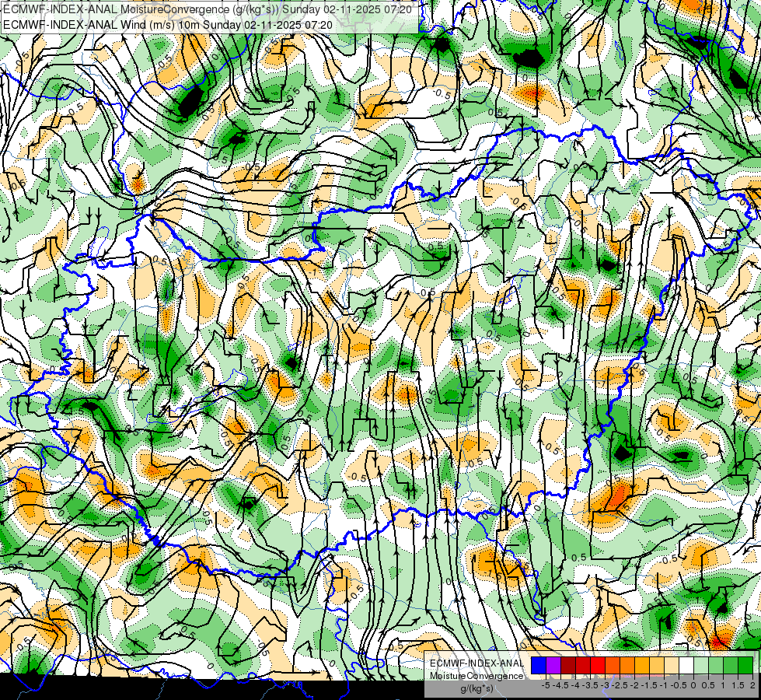Viewport: 761px width, 700px height.
Task: Click the 'Wind (m/s) 10m' title line
Action: 168,24
